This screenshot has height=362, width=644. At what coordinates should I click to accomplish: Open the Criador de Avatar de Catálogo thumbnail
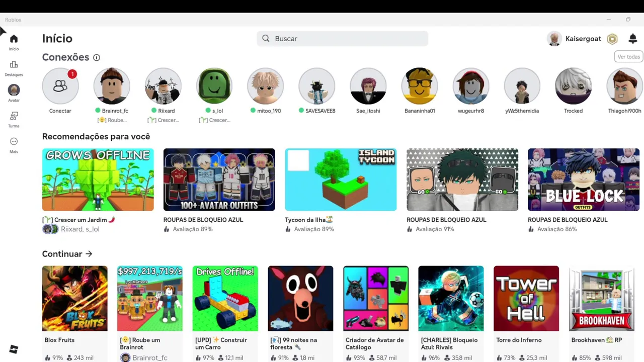click(376, 299)
